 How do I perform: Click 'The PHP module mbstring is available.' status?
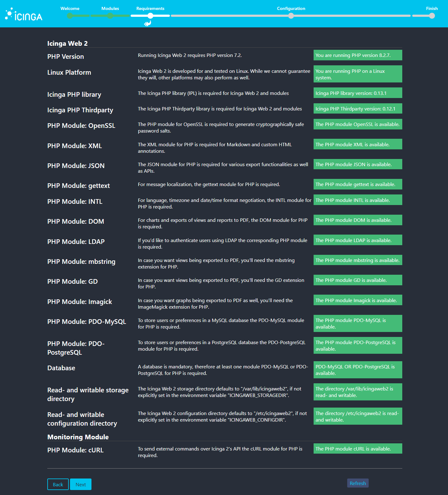tap(358, 260)
